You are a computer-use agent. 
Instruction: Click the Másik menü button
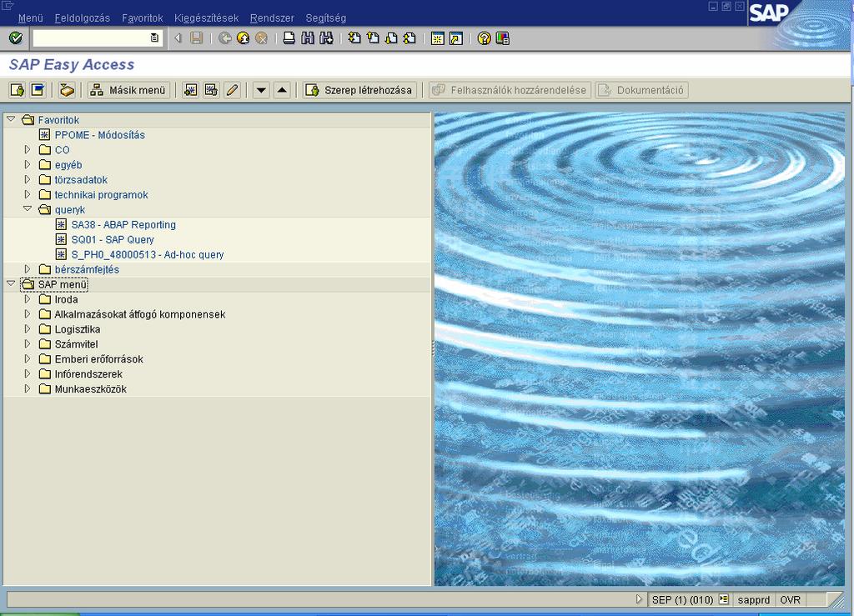(x=128, y=90)
